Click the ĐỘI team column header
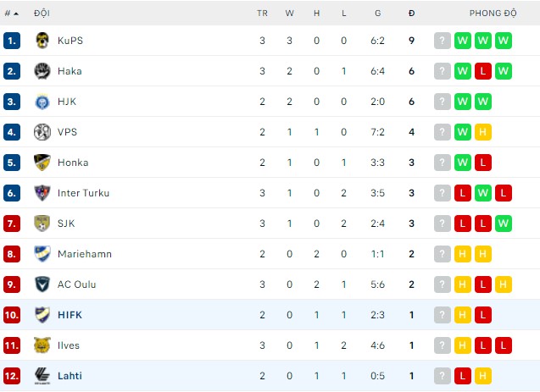The height and width of the screenshot is (392, 540). [42, 14]
